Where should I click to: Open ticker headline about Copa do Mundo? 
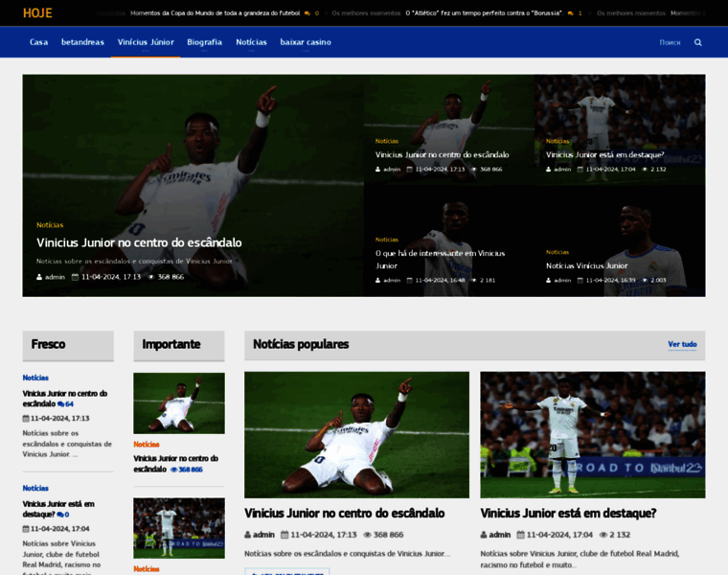[215, 13]
